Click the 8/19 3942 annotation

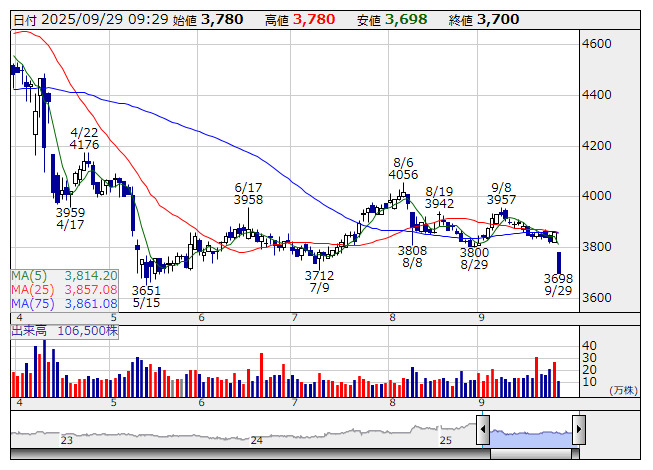coord(439,197)
